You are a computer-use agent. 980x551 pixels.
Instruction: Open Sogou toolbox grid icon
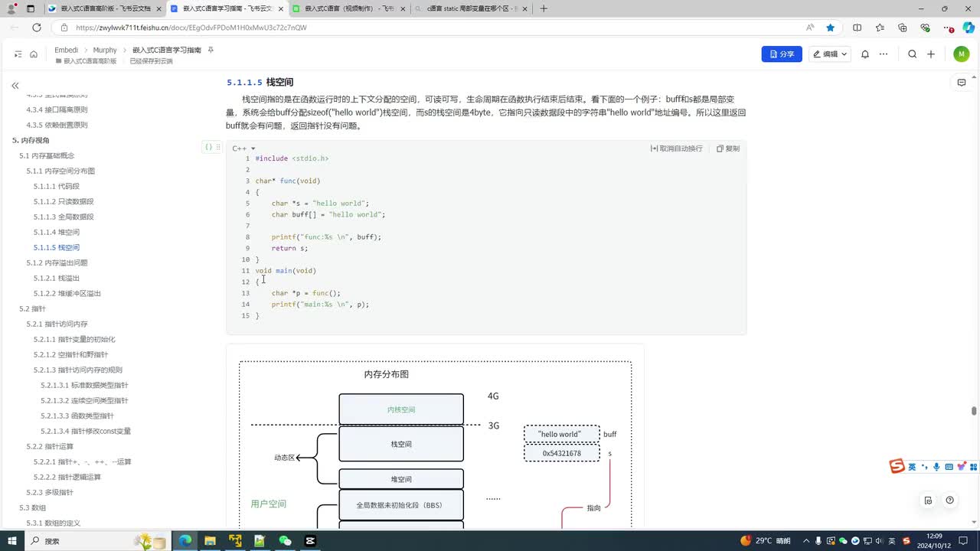972,467
